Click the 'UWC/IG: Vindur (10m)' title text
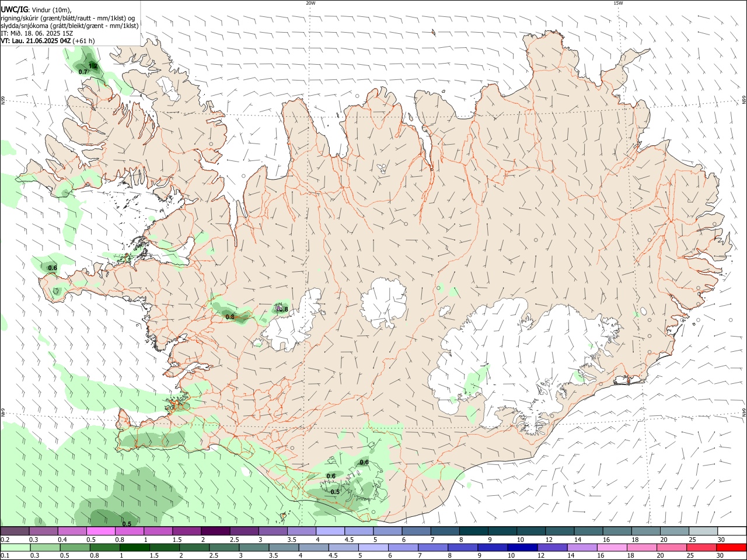The image size is (747, 560). 36,9
